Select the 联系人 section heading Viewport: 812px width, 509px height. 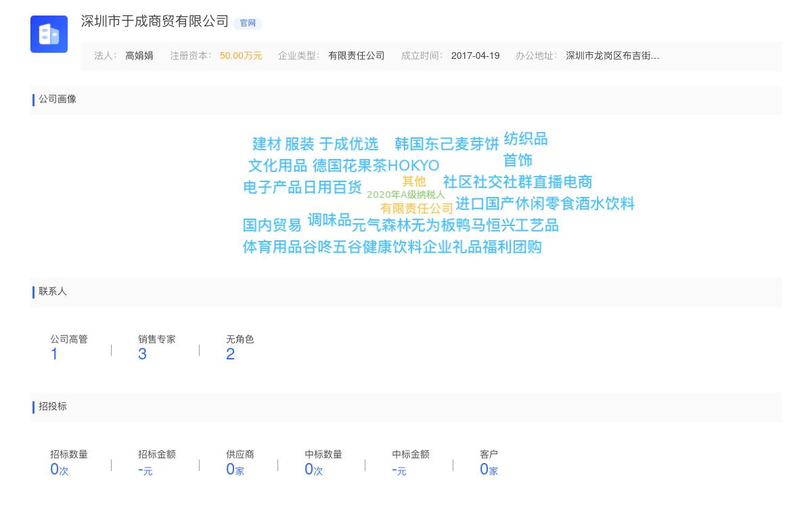click(53, 291)
